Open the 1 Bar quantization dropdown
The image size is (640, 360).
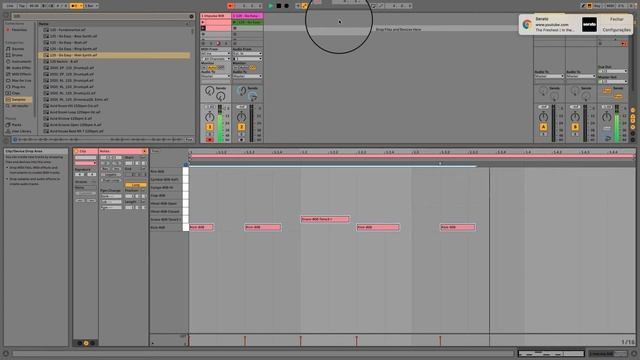(x=91, y=6)
